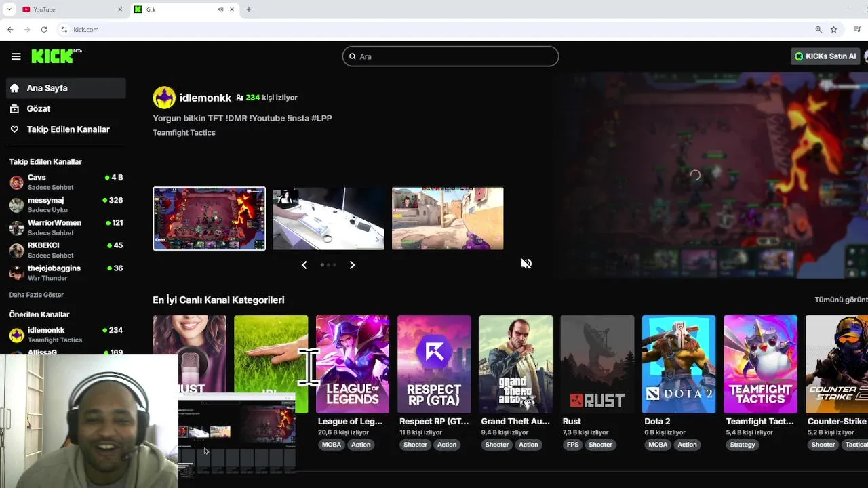Click Tümünü görüntüle link
Viewport: 868px width, 488px height.
841,300
